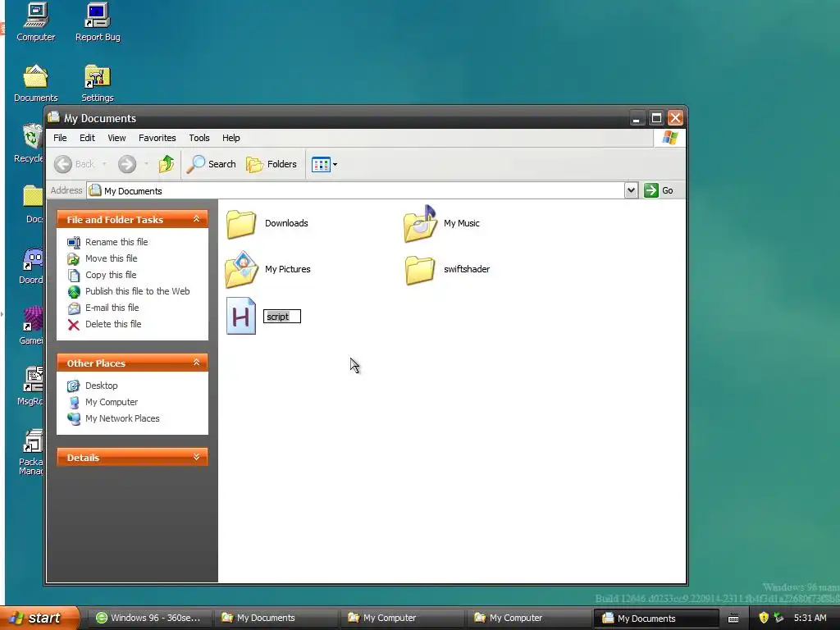Open the Report Bug desktop shortcut
This screenshot has height=630, width=840.
click(x=98, y=22)
